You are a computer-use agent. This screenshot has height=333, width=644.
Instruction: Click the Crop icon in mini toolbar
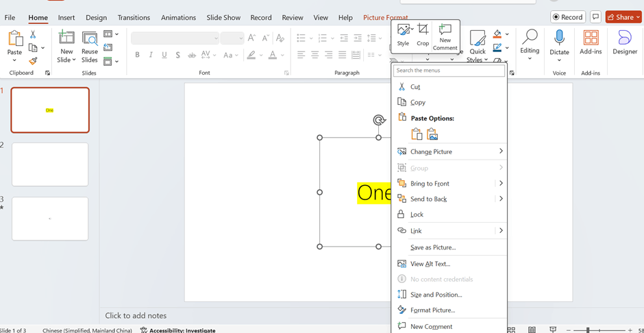(x=423, y=29)
